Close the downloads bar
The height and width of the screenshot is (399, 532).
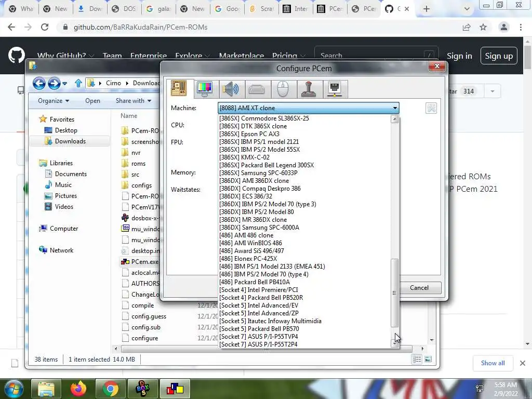tap(523, 363)
